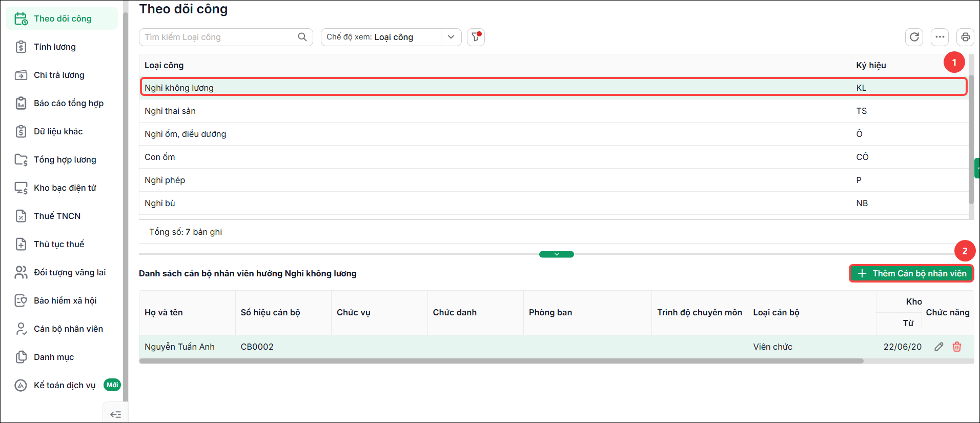Screen dimensions: 980x423
Task: Click the Danh mục copy icon
Action: point(21,357)
